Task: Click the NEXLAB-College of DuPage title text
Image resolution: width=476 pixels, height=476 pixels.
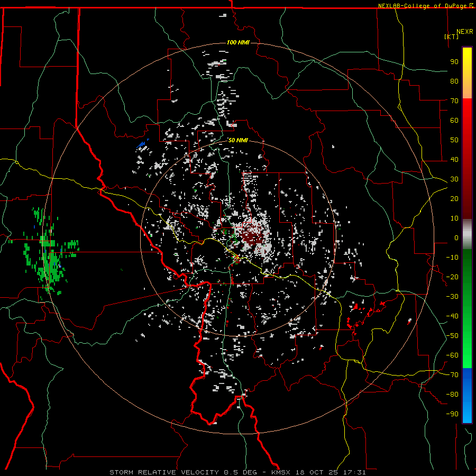Action: click(x=423, y=6)
